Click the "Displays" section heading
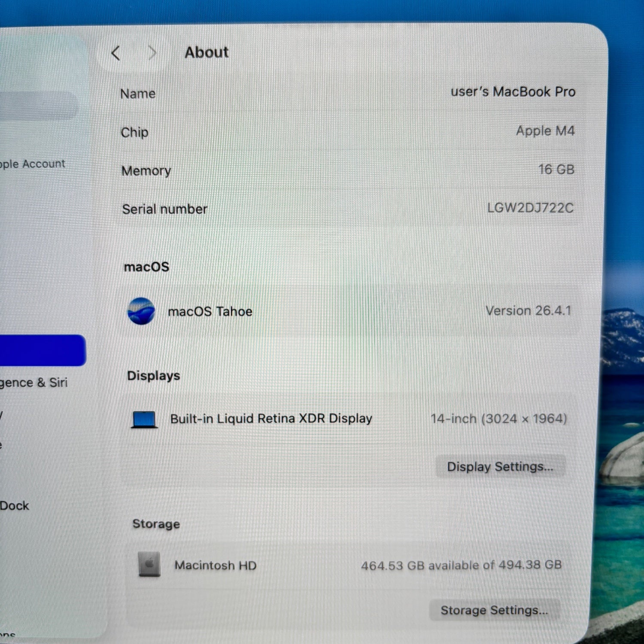 click(x=154, y=376)
